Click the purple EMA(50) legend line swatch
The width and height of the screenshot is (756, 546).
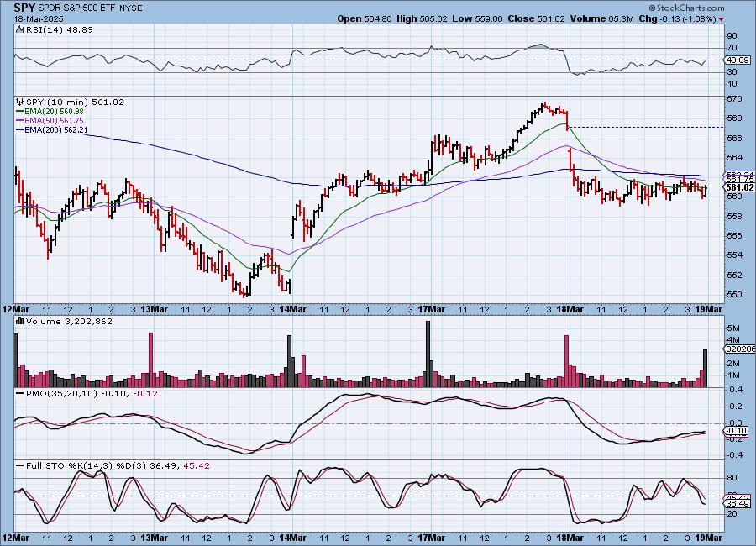click(20, 121)
